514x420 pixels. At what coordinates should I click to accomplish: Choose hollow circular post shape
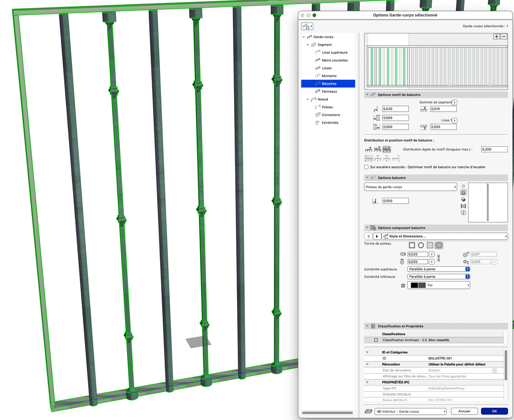(421, 245)
